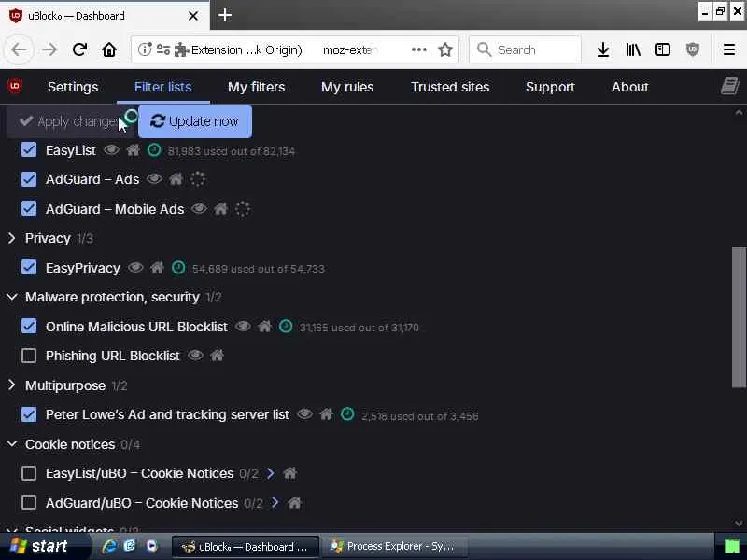Viewport: 747px width, 560px height.
Task: Collapse Malware protection, security section
Action: click(x=12, y=297)
